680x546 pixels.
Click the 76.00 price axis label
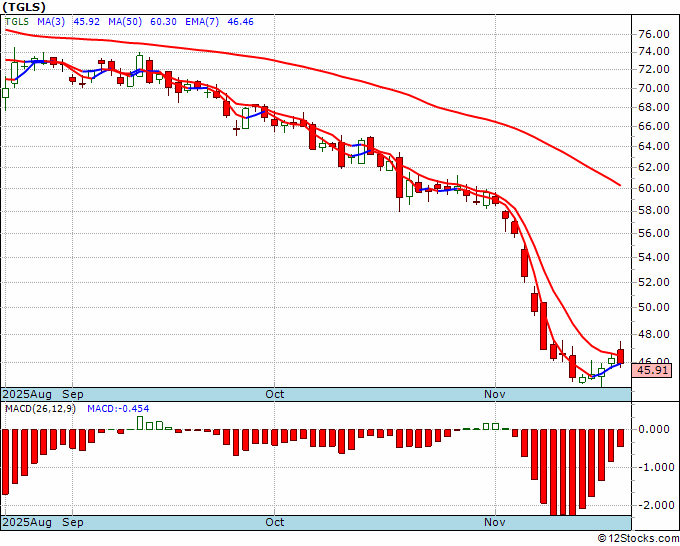(x=654, y=34)
